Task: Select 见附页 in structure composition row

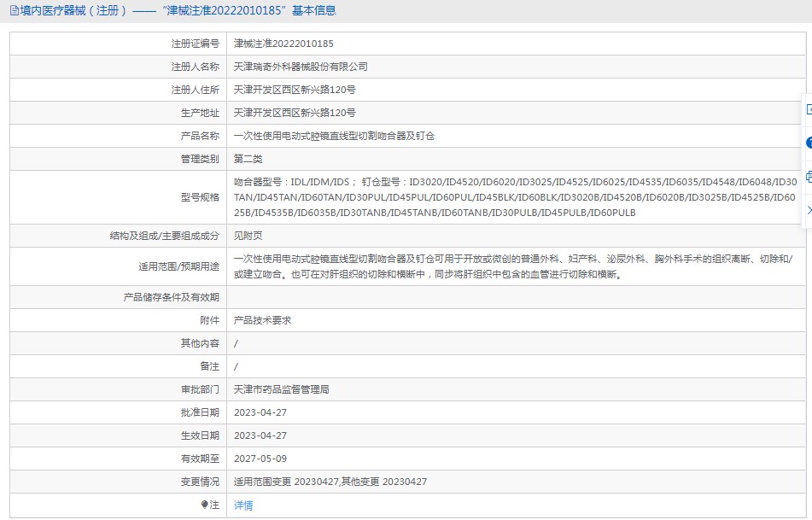Action: 248,236
